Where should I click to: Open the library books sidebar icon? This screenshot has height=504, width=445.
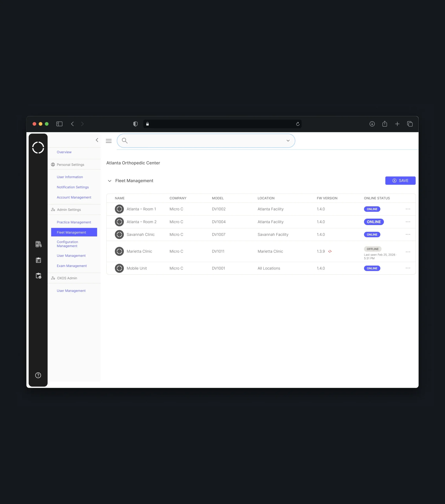[38, 244]
